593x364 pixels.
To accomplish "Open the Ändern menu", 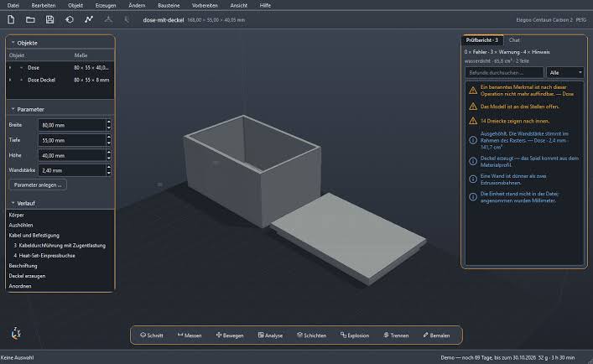I will tap(137, 5).
